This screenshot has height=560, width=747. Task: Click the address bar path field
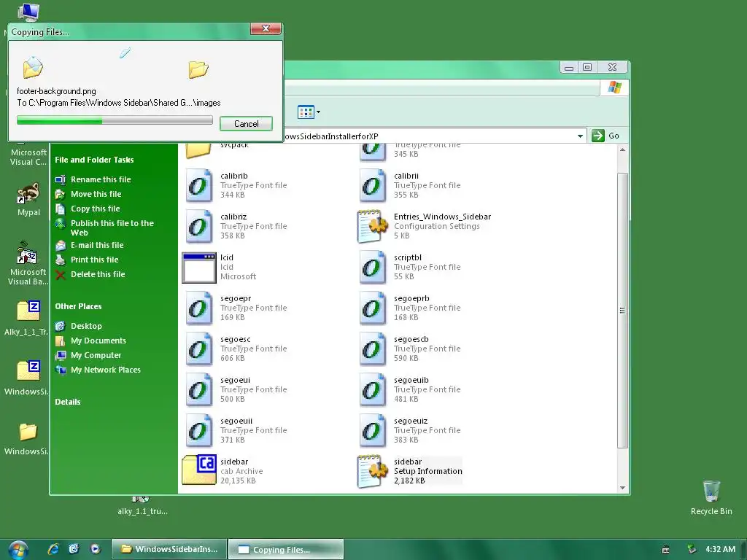pos(429,136)
